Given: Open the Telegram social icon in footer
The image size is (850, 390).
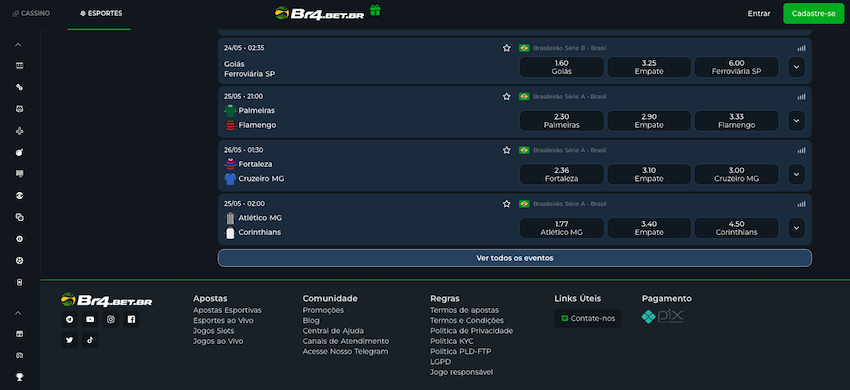Looking at the screenshot, I should (69, 319).
